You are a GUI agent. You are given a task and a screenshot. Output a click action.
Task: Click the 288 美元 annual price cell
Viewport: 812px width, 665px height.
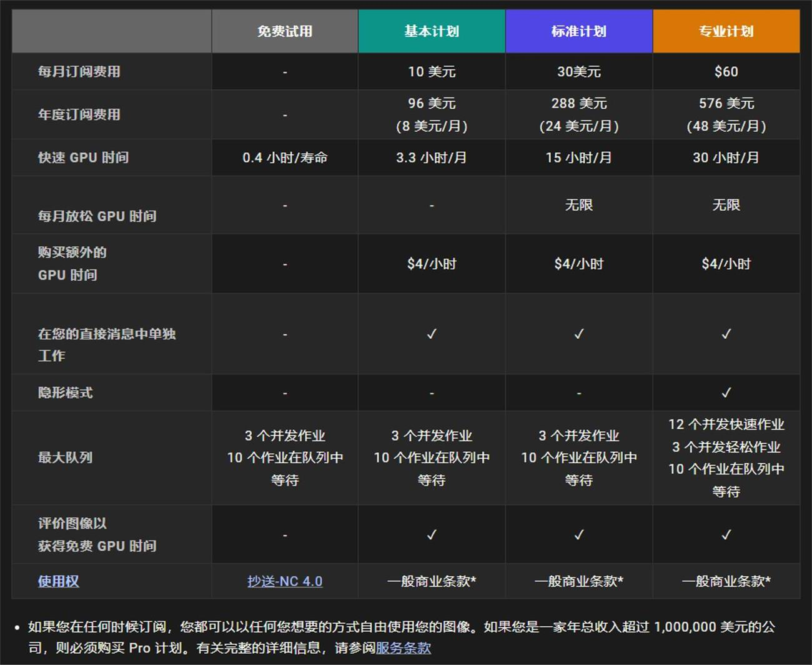(x=579, y=114)
